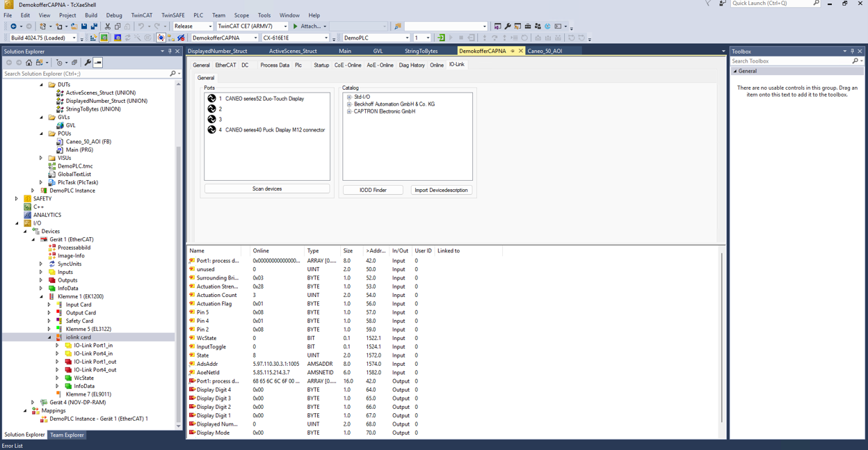Expand the SAFETY tree node
The height and width of the screenshot is (450, 868).
[x=17, y=199]
